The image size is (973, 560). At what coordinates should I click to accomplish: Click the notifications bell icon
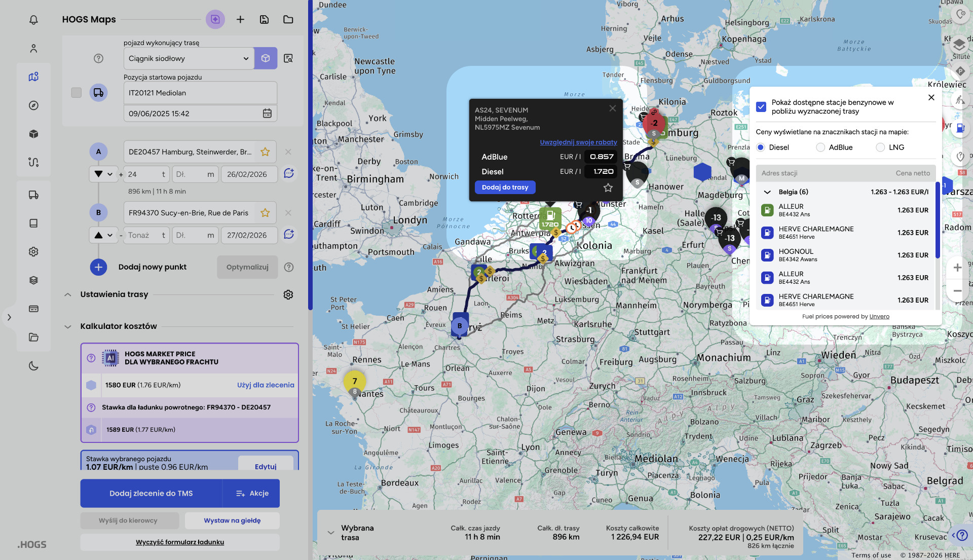coord(33,20)
